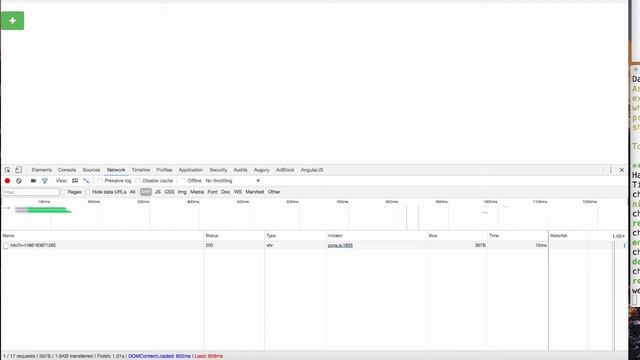The image size is (640, 360).
Task: Select the Network tab
Action: click(116, 170)
